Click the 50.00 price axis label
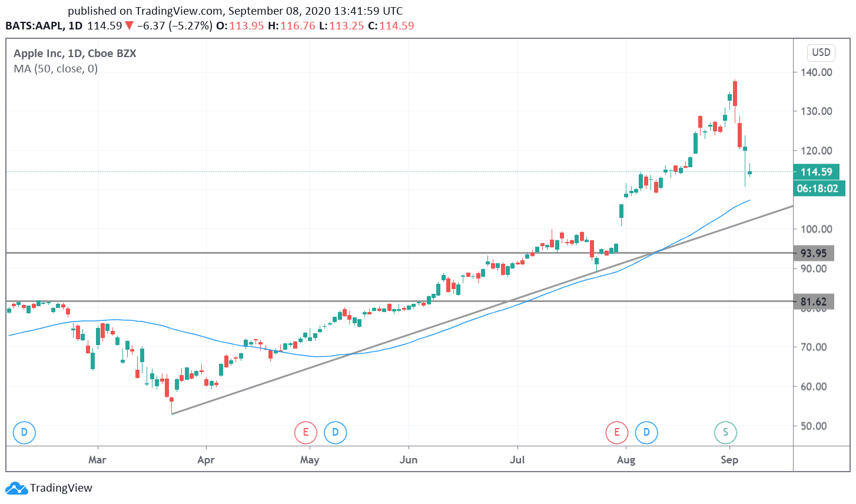The image size is (856, 504). [x=814, y=426]
